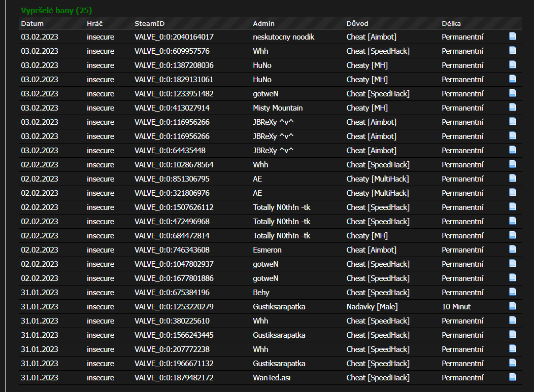Image resolution: width=534 pixels, height=392 pixels.
Task: Open details icon for the 10 Minut ban
Action: (x=513, y=306)
